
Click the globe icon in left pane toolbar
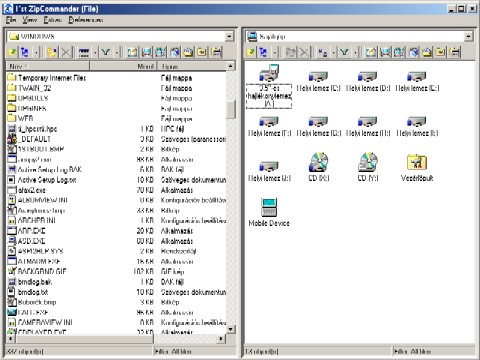(175, 52)
